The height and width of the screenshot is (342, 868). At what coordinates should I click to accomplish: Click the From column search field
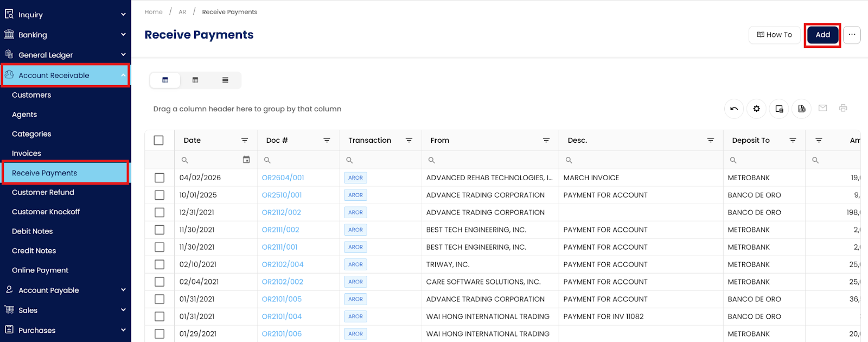[x=490, y=160]
